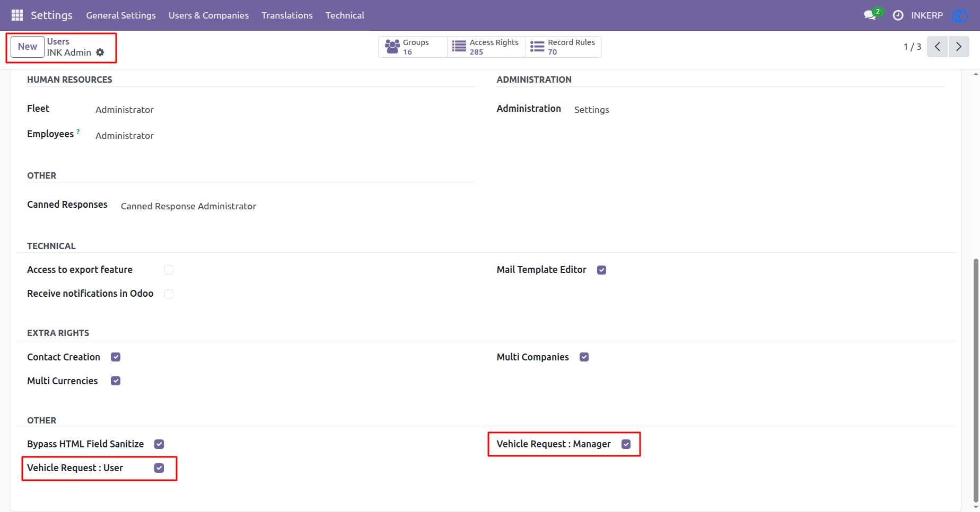Click the user avatar icon in the top bar
Image resolution: width=980 pixels, height=512 pixels.
pyautogui.click(x=960, y=15)
